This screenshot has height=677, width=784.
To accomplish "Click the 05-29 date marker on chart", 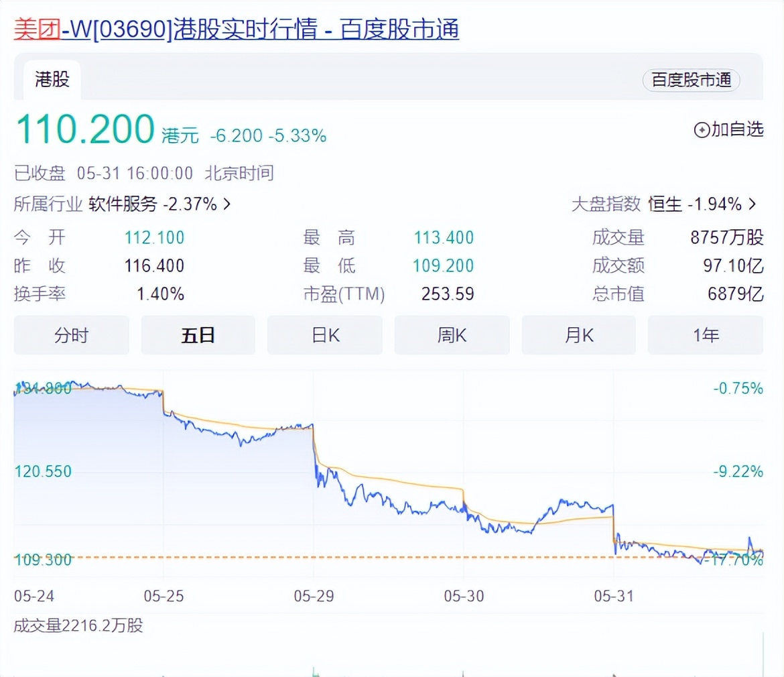I will coord(314,595).
